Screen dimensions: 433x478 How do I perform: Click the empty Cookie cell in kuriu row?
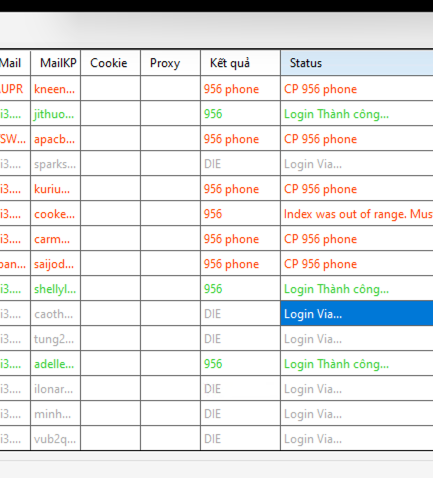coord(110,188)
